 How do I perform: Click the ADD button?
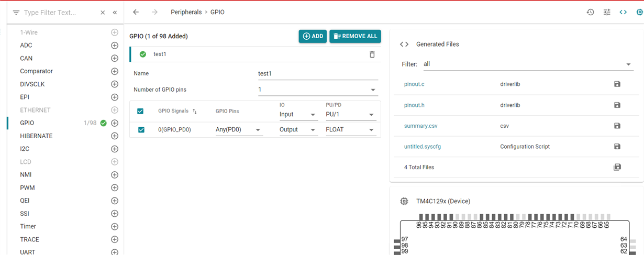click(313, 36)
